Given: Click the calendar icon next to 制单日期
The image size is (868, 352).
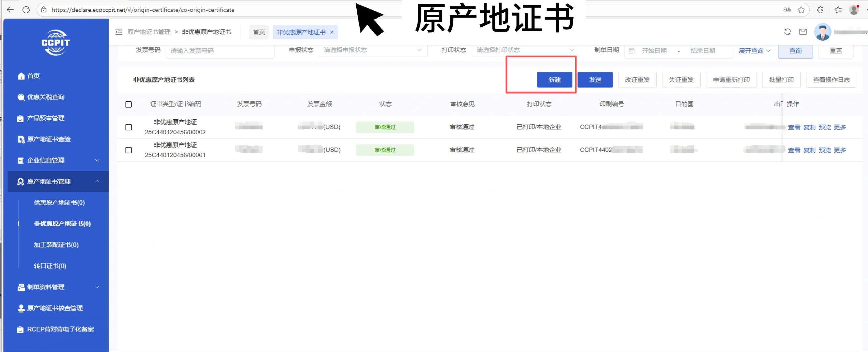Looking at the screenshot, I should tap(632, 51).
